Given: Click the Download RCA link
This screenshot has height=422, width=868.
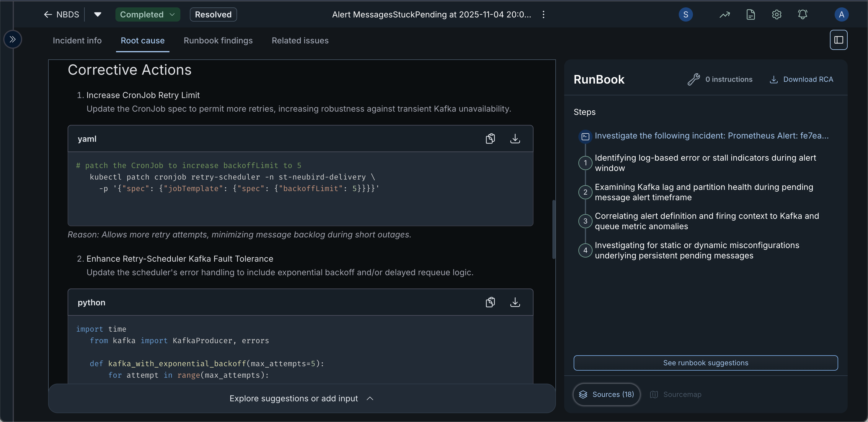Looking at the screenshot, I should (801, 79).
